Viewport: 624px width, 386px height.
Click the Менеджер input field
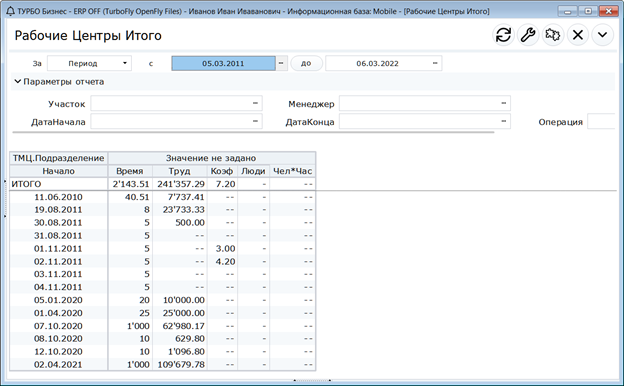click(419, 103)
